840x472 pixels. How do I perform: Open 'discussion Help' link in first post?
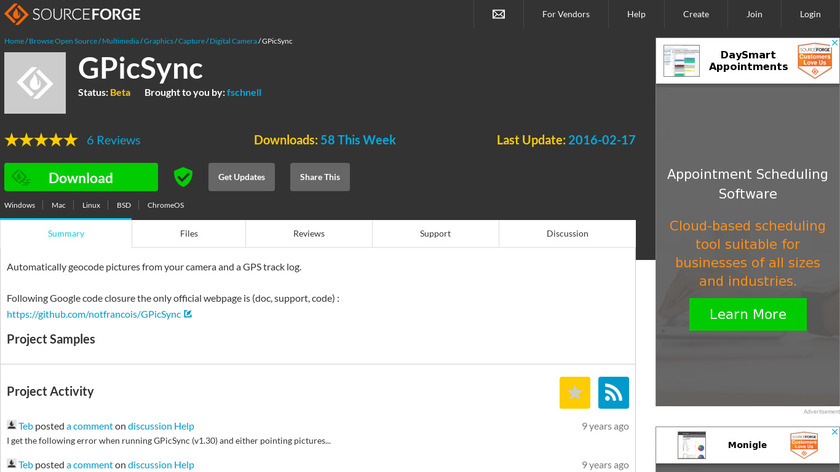pyautogui.click(x=161, y=426)
